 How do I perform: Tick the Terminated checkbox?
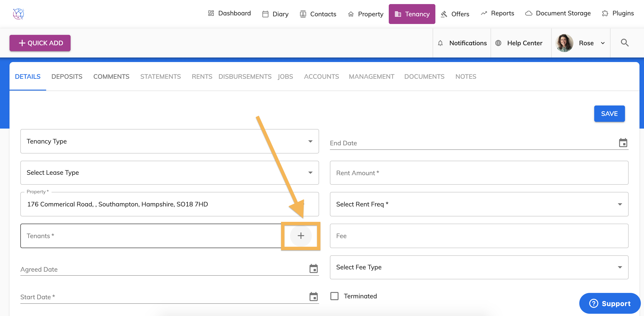334,296
